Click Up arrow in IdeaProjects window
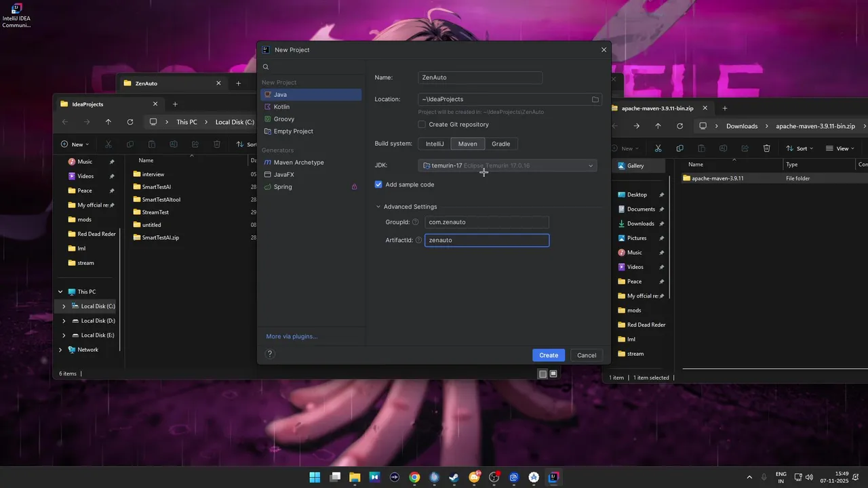868x488 pixels. [108, 122]
